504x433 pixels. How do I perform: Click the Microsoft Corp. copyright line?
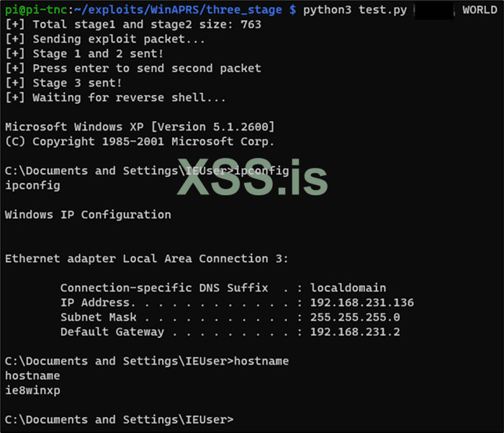(x=140, y=141)
